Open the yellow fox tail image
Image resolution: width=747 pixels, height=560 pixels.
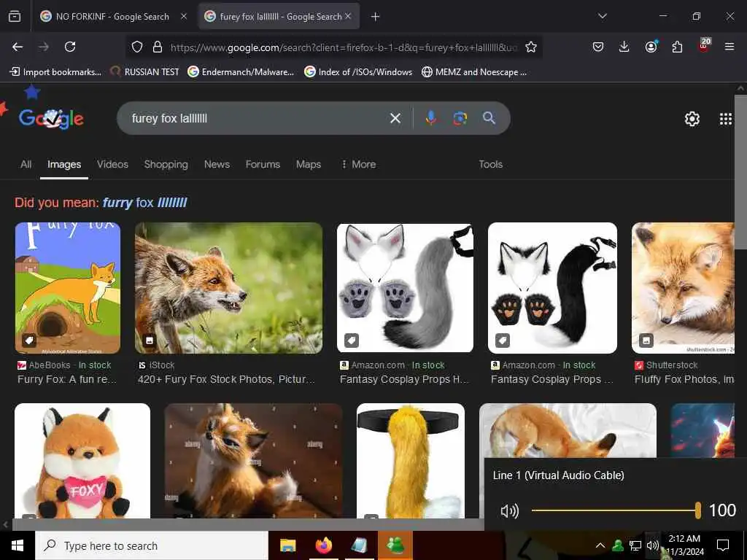coord(411,461)
